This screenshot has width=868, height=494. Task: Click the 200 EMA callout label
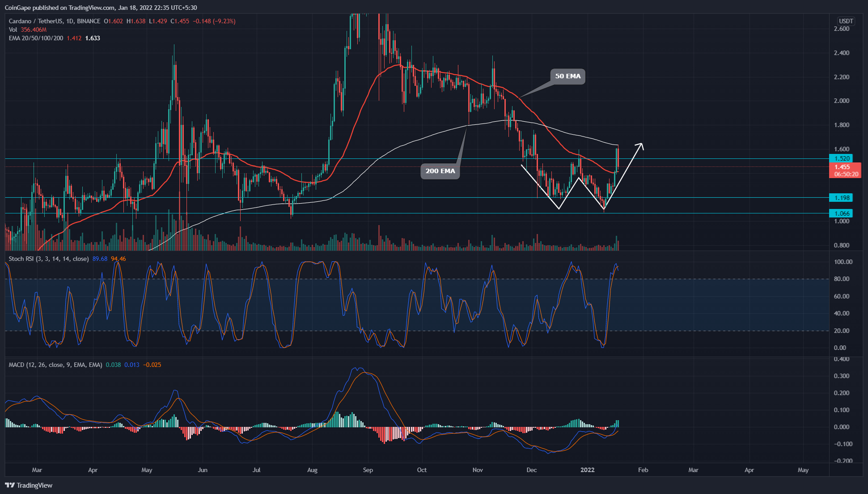tap(440, 171)
